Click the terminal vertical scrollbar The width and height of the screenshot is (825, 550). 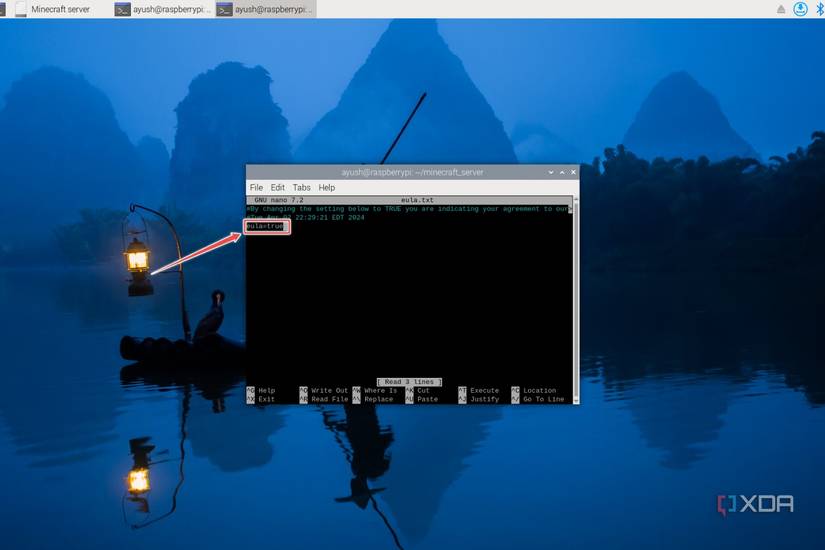click(576, 300)
